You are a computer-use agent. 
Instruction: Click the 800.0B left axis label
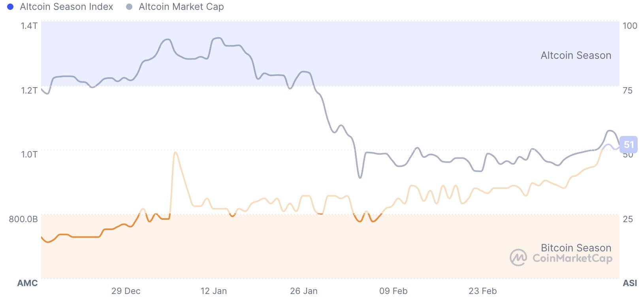pyautogui.click(x=23, y=219)
